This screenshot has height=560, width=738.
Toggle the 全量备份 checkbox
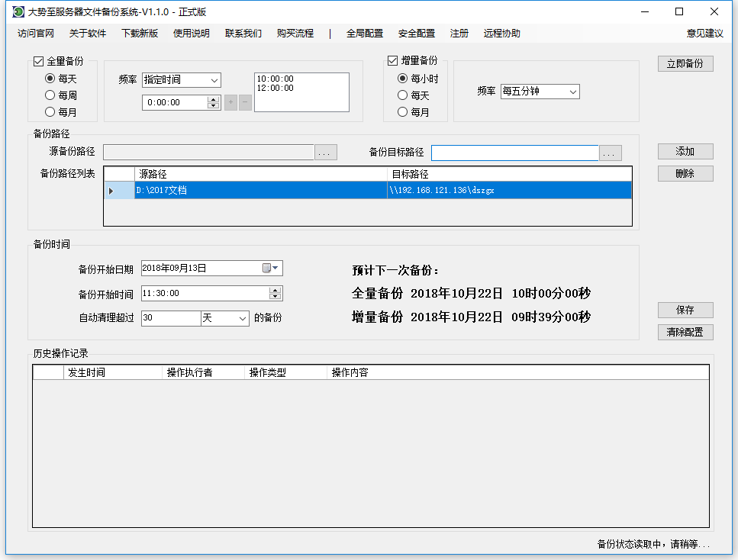[39, 61]
